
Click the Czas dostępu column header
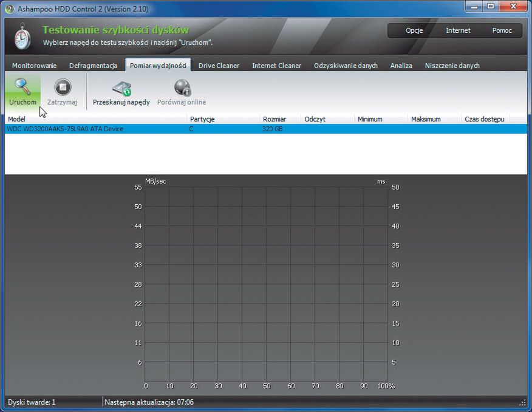click(485, 119)
